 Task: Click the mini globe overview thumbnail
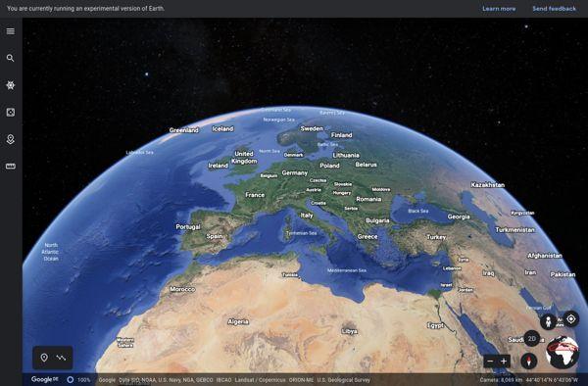tap(563, 353)
